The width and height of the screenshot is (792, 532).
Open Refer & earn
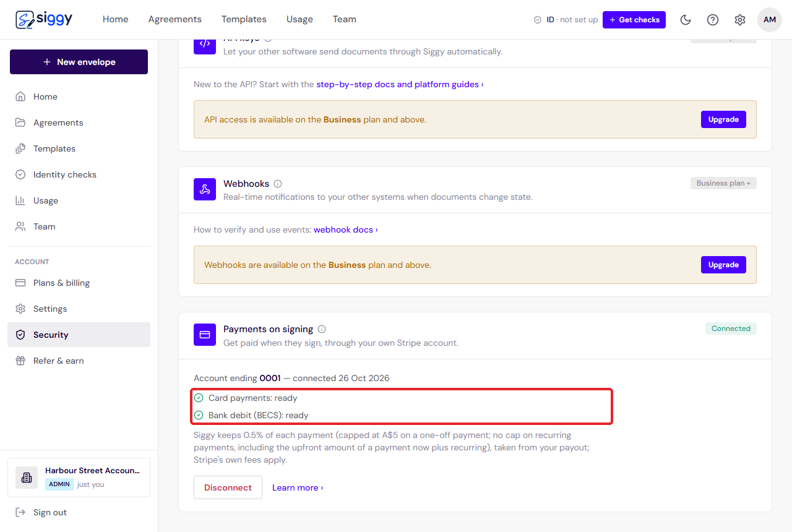(79, 361)
